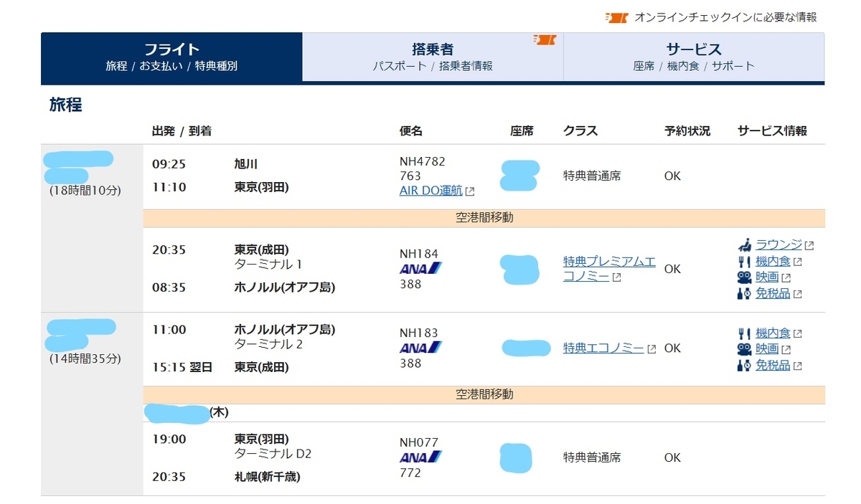The width and height of the screenshot is (861, 504).
Task: Click movie camera icon for NH184
Action: click(744, 277)
